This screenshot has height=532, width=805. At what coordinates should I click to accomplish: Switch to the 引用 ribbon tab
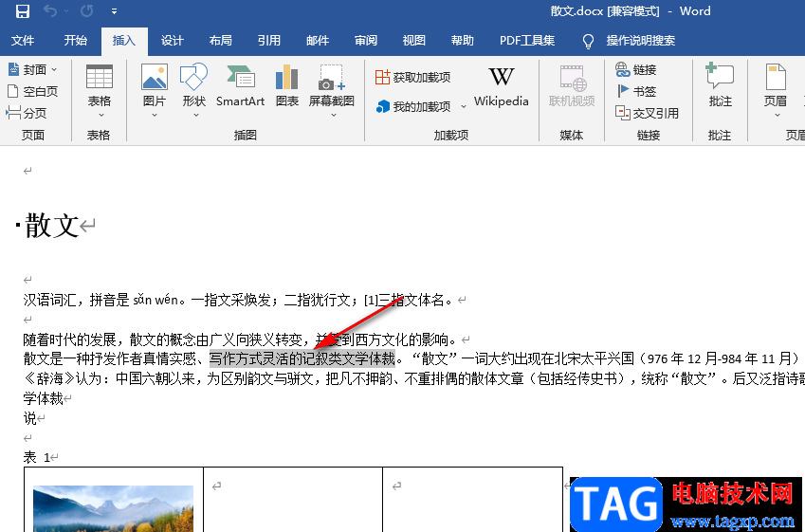click(x=268, y=41)
